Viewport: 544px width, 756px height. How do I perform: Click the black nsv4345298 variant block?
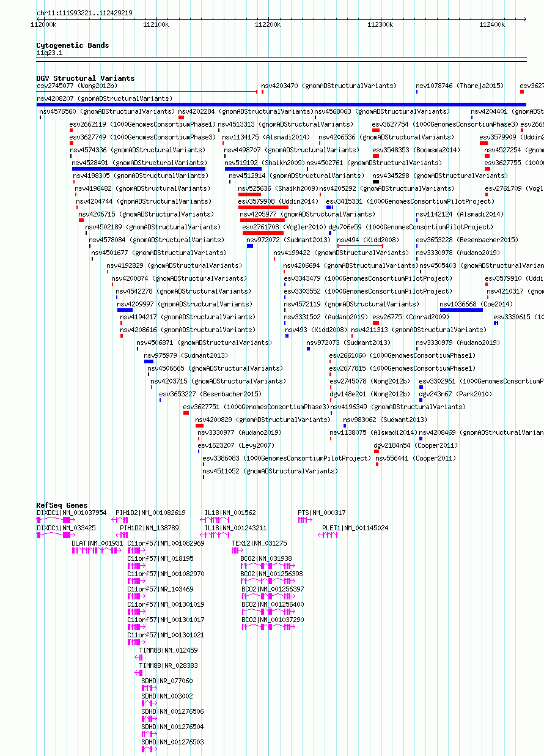click(x=376, y=182)
